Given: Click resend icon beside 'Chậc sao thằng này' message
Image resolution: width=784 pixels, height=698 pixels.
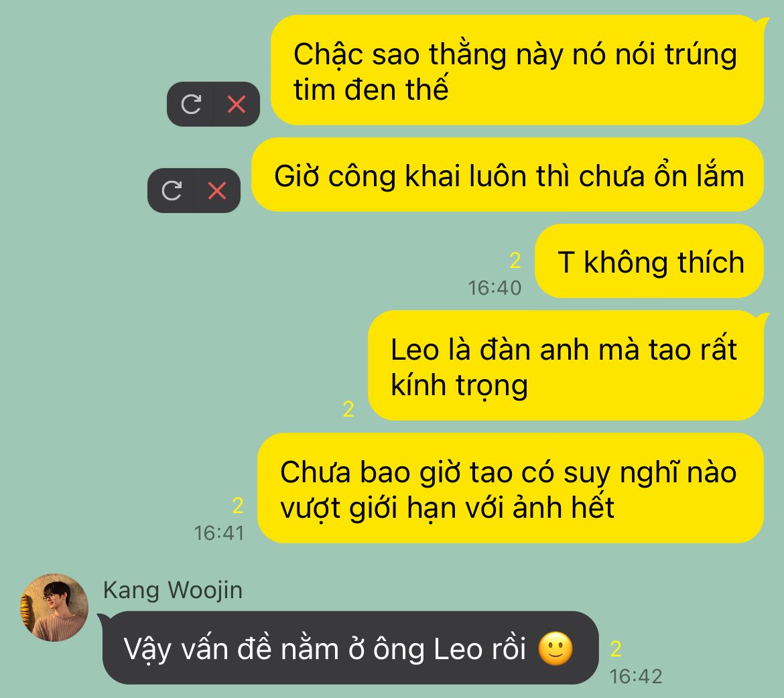Looking at the screenshot, I should 190,104.
